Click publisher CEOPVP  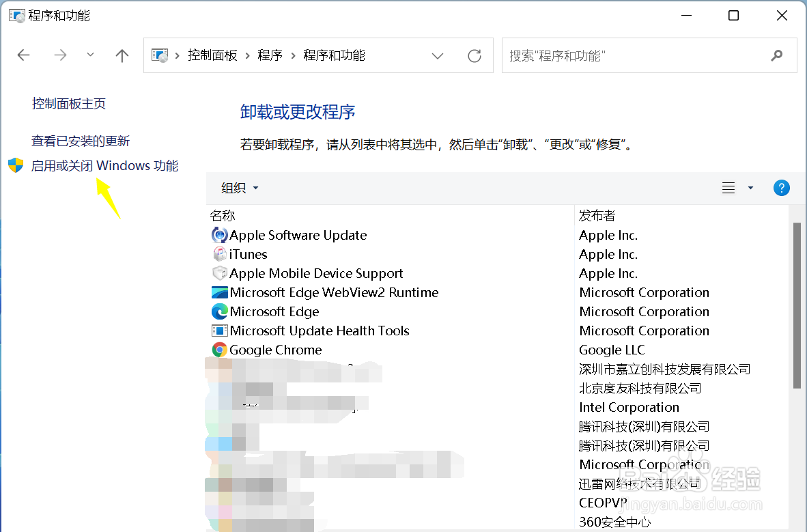[603, 503]
